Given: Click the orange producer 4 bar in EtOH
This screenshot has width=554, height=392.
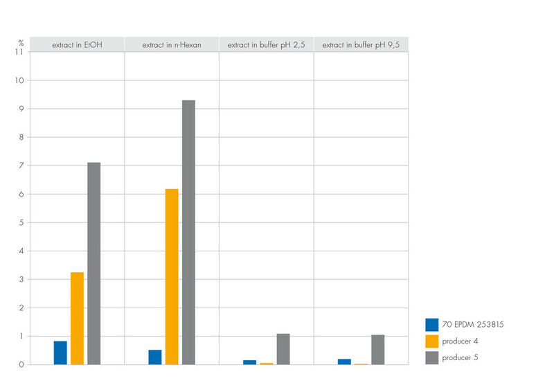Looking at the screenshot, I should (77, 318).
